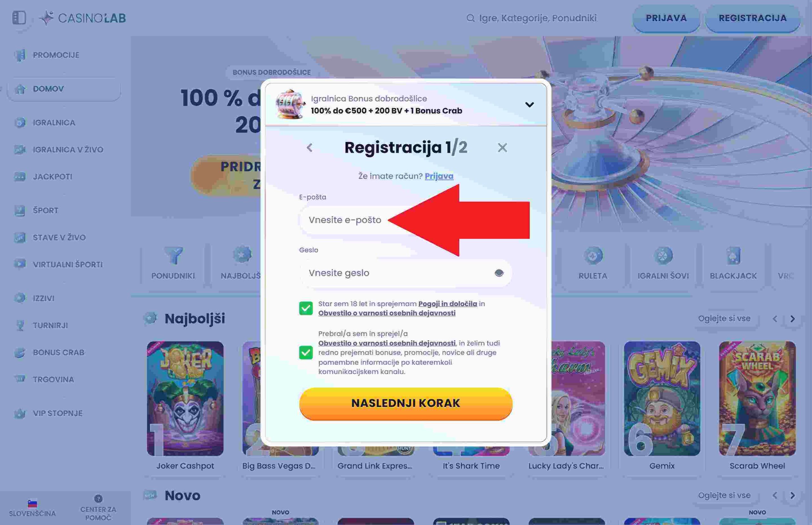This screenshot has height=525, width=812.
Task: Open the Ponudniki filter icon
Action: click(173, 256)
